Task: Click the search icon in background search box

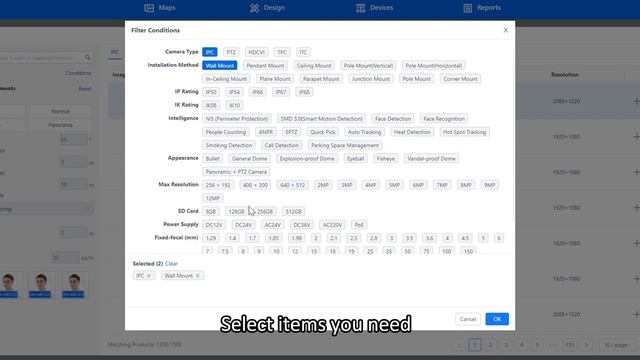Action: pyautogui.click(x=88, y=58)
